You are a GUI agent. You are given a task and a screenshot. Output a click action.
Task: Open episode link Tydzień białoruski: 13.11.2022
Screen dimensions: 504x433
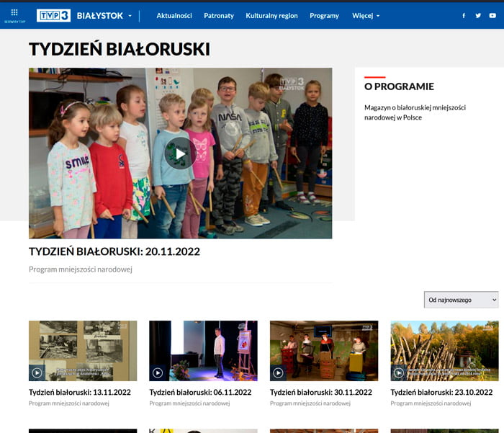79,392
